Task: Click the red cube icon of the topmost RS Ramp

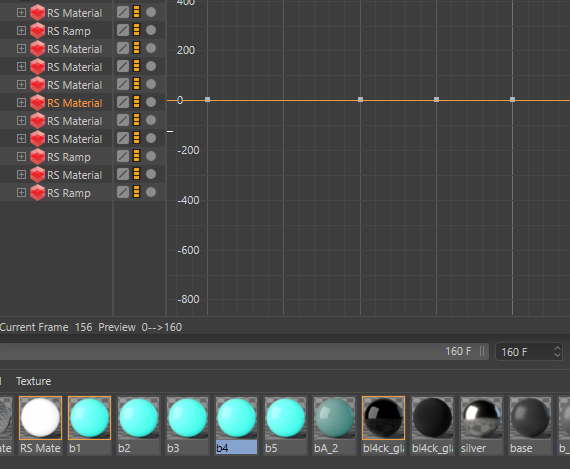Action: click(37, 31)
